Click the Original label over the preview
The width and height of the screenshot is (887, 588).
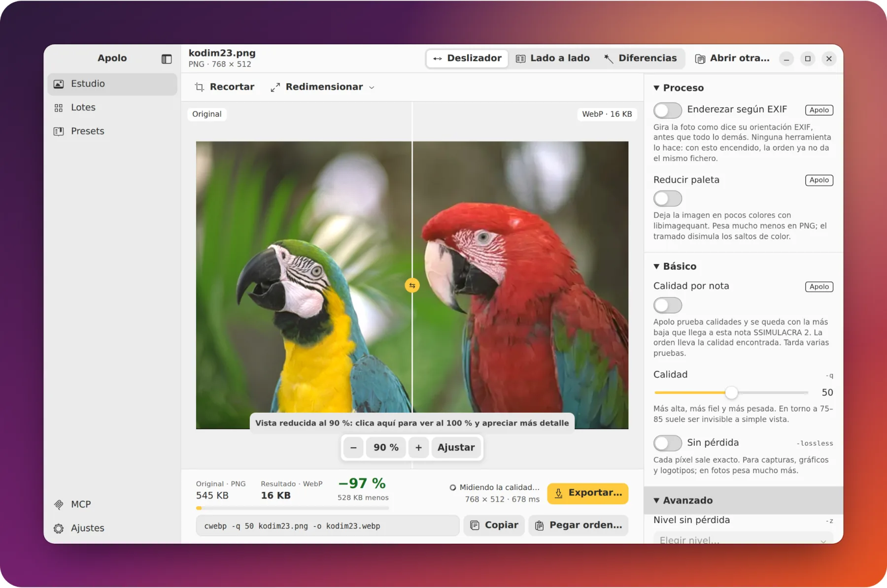[207, 114]
